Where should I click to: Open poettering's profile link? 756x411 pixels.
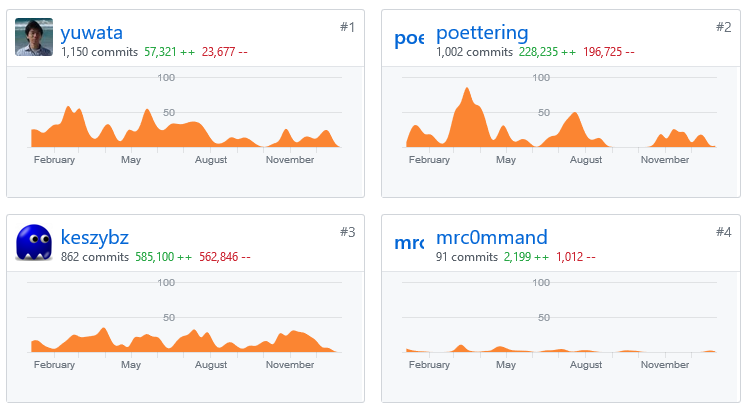482,34
